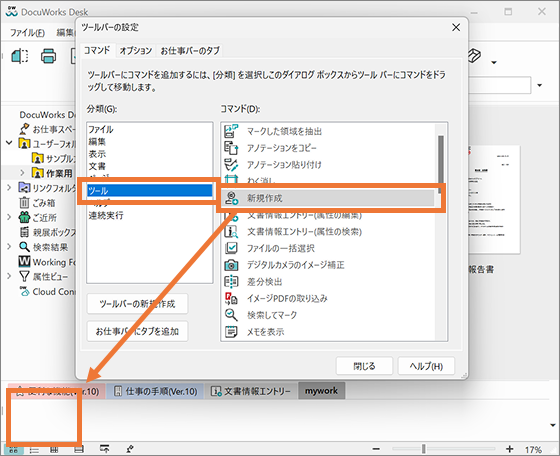Collapse the ユーザーフォルダ tree node
This screenshot has height=456, width=560.
(9, 143)
